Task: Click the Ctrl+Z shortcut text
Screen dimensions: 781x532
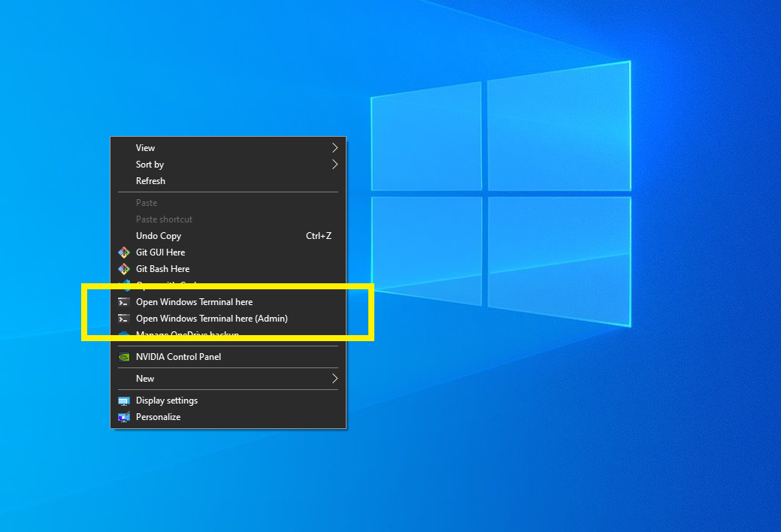Action: point(318,236)
